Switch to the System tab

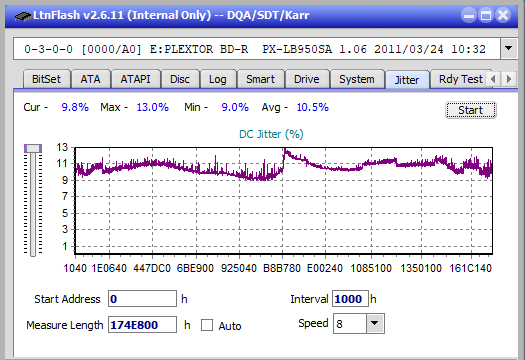coord(357,79)
